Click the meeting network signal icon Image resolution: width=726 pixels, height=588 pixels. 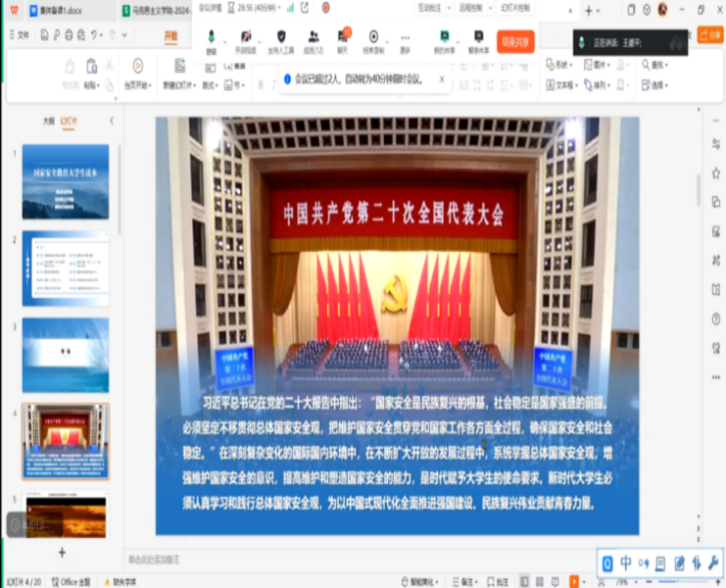click(290, 8)
